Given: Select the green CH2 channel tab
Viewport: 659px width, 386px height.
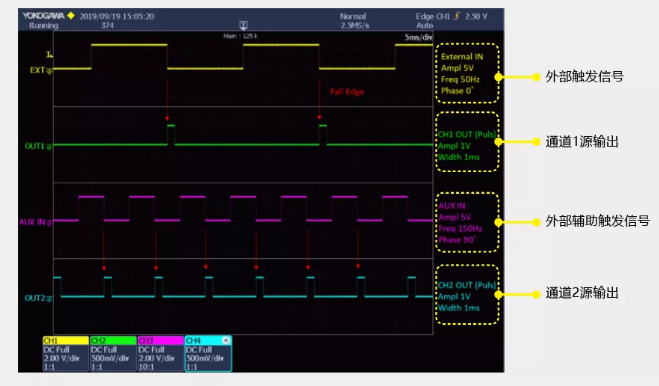Looking at the screenshot, I should [113, 340].
